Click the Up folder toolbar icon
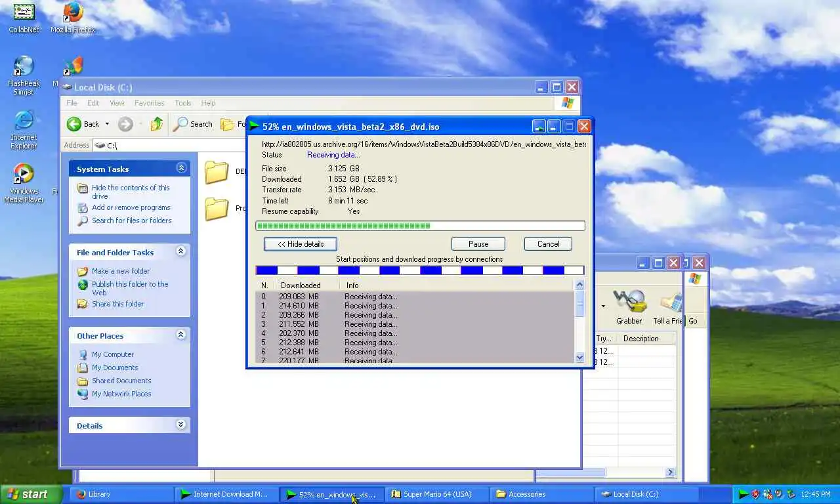This screenshot has height=504, width=840. [x=156, y=124]
